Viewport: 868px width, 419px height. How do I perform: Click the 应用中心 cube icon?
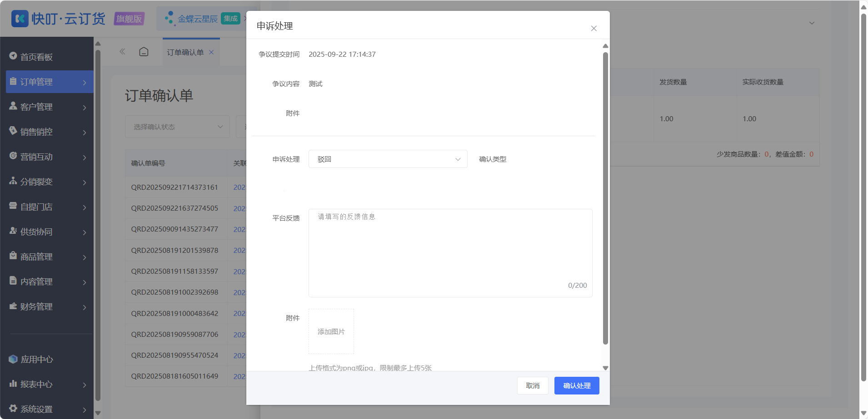click(x=13, y=359)
